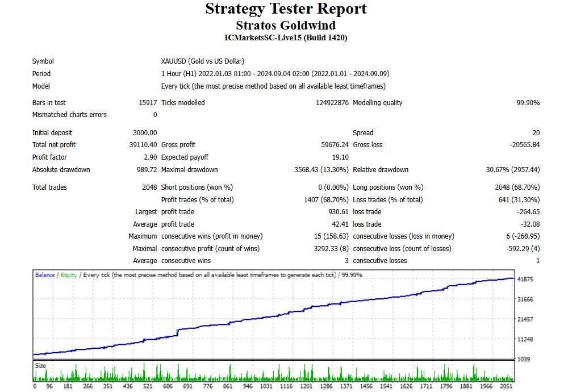Viewport: 568px width, 392px height.
Task: Click the 'Equity' chart legend label
Action: click(x=69, y=275)
